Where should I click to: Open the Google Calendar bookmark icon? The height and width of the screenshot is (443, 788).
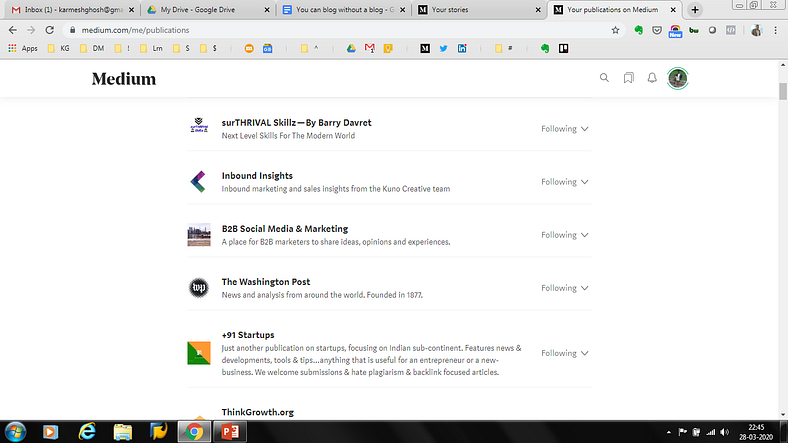(x=267, y=48)
